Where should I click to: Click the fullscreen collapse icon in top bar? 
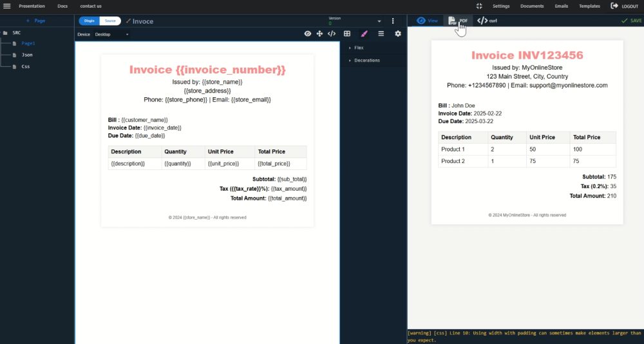tap(479, 6)
